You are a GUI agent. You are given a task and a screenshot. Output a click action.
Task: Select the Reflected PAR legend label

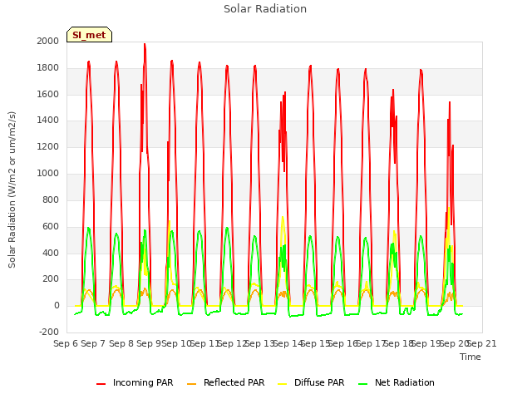point(234,382)
